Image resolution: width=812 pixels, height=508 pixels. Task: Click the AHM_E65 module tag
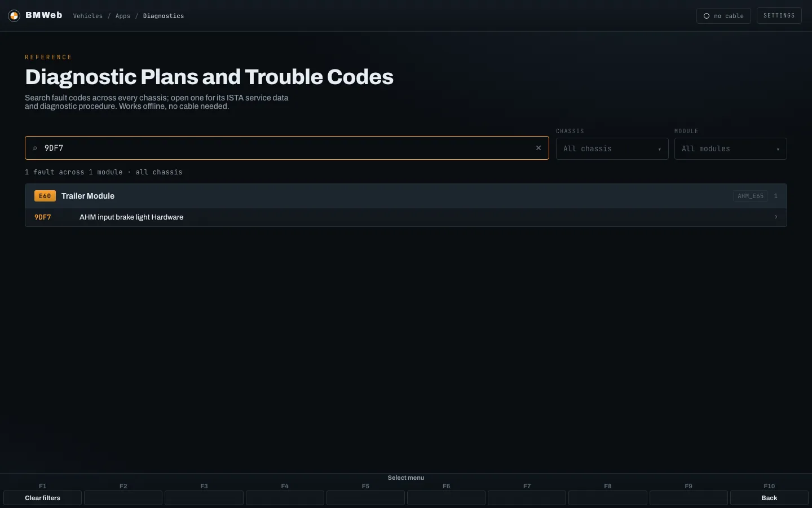(751, 196)
